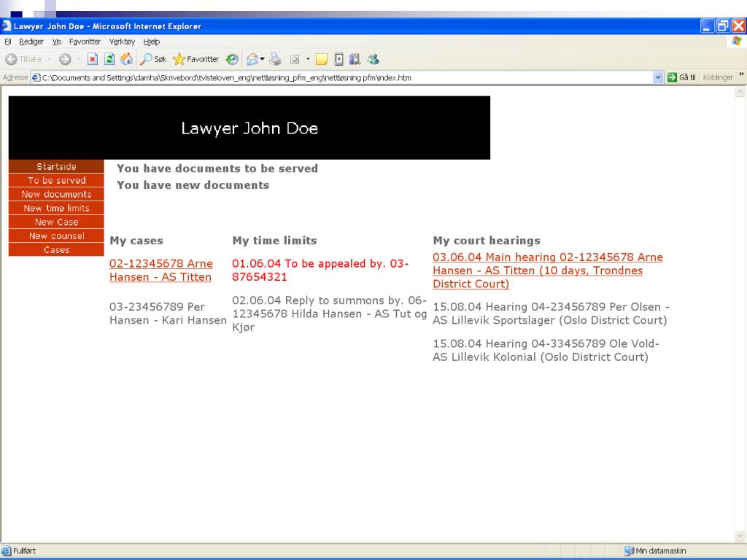
Task: Open the Rediger menu
Action: coord(31,42)
